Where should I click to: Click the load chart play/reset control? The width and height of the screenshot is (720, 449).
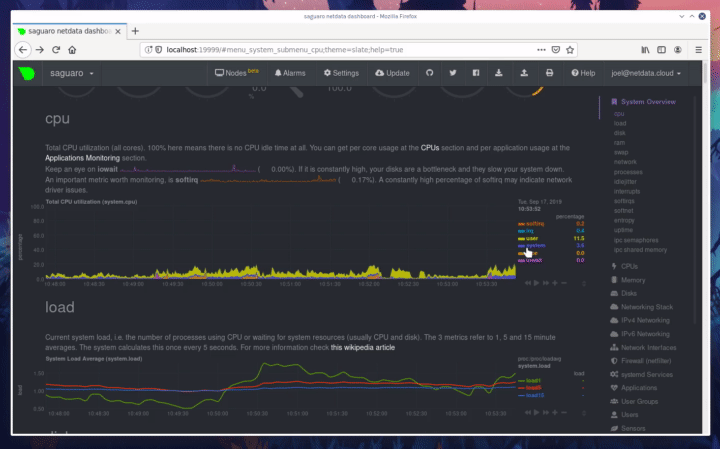[536, 413]
